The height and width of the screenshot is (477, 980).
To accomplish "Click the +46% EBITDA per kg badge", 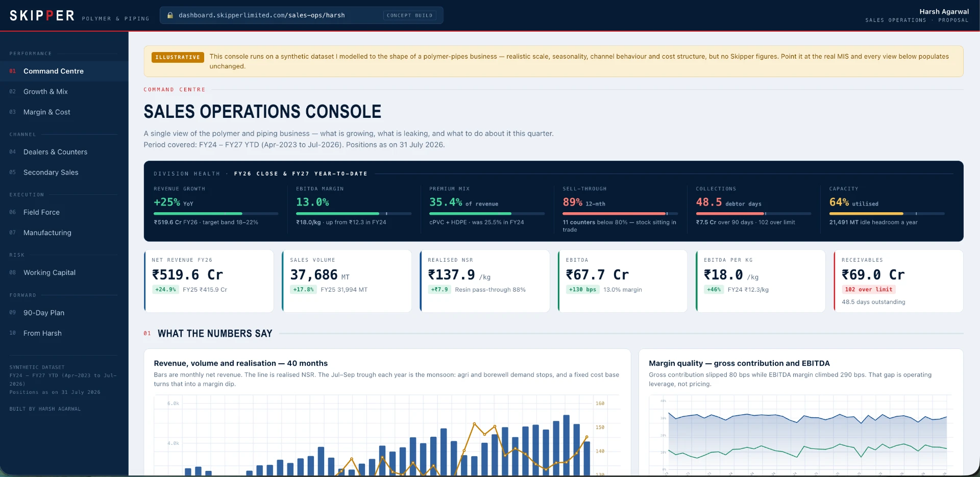I will coord(714,289).
